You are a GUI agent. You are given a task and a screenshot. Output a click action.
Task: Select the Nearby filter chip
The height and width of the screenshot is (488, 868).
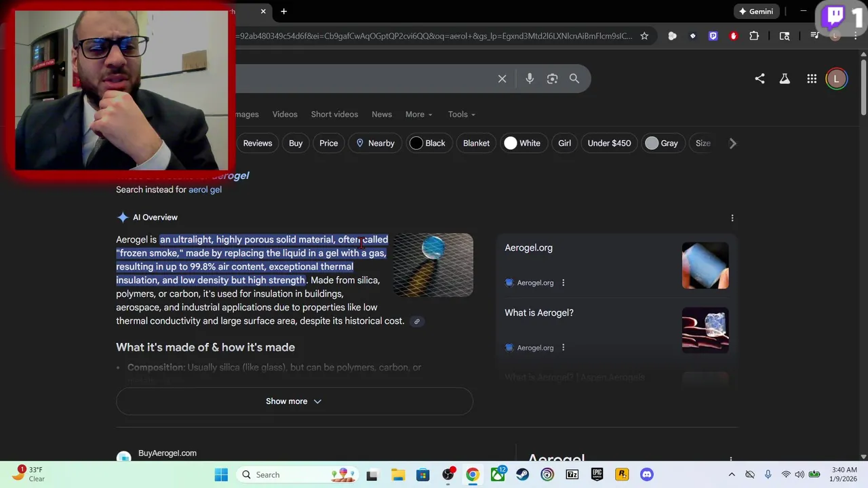coord(375,143)
